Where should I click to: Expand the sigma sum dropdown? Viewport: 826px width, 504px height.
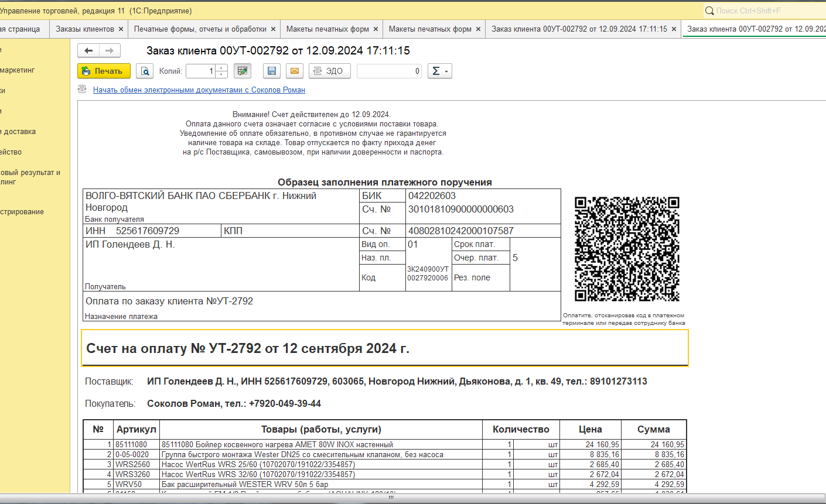pyautogui.click(x=439, y=71)
